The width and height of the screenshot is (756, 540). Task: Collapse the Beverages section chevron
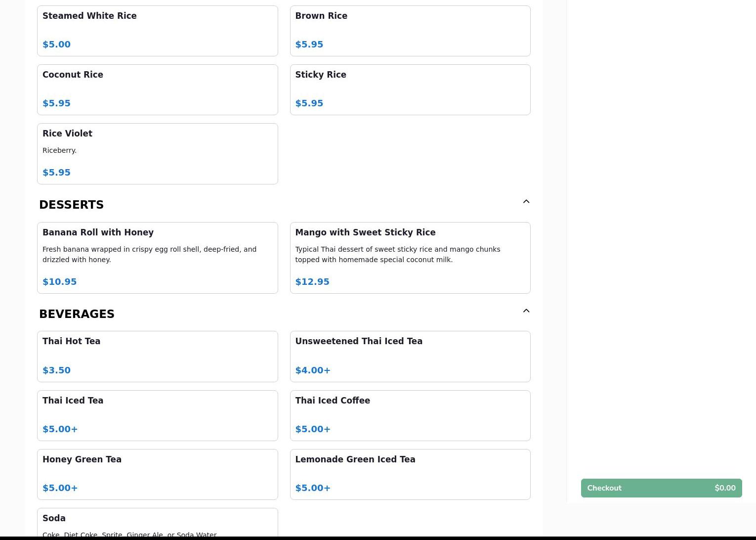[526, 311]
